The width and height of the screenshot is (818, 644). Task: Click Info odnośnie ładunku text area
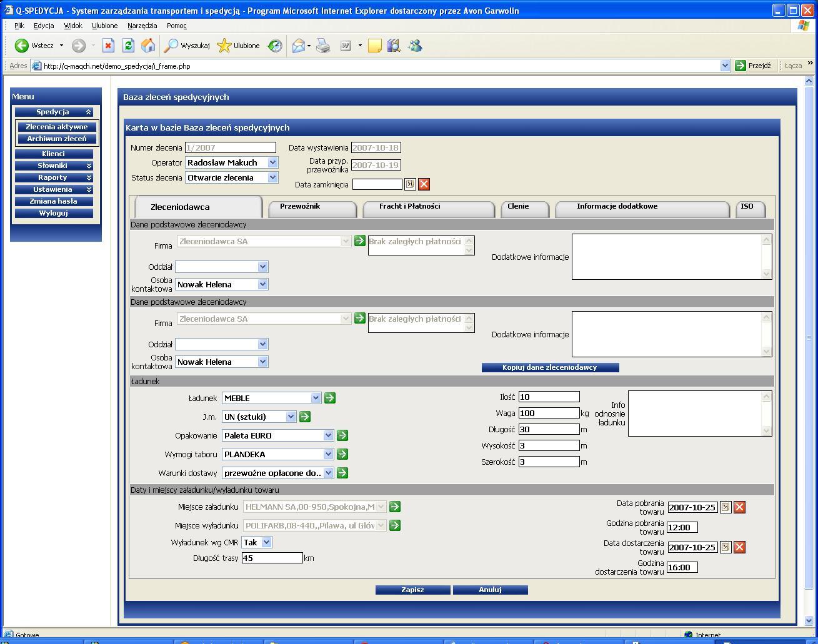(700, 413)
